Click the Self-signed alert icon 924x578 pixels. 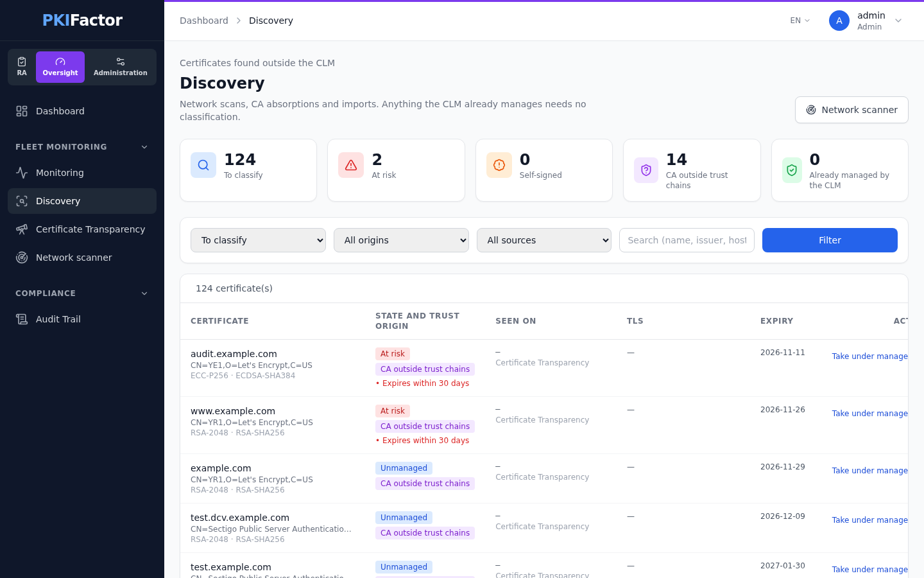(499, 165)
